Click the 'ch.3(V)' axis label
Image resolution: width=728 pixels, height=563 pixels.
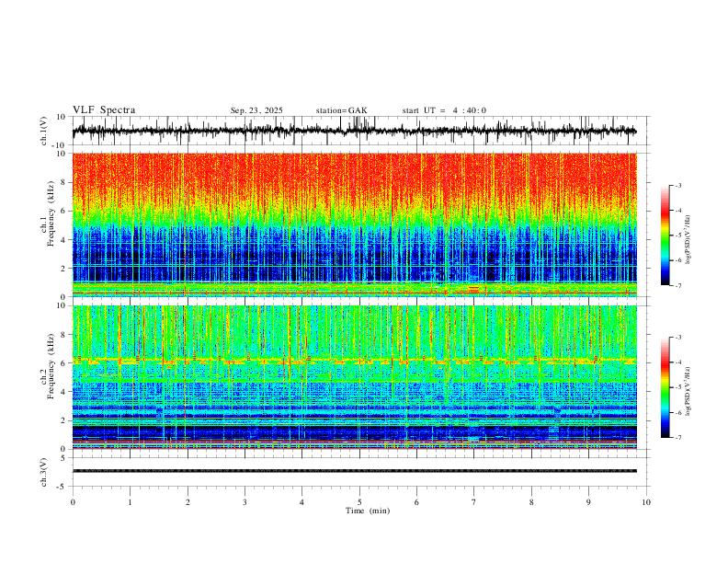(x=44, y=472)
